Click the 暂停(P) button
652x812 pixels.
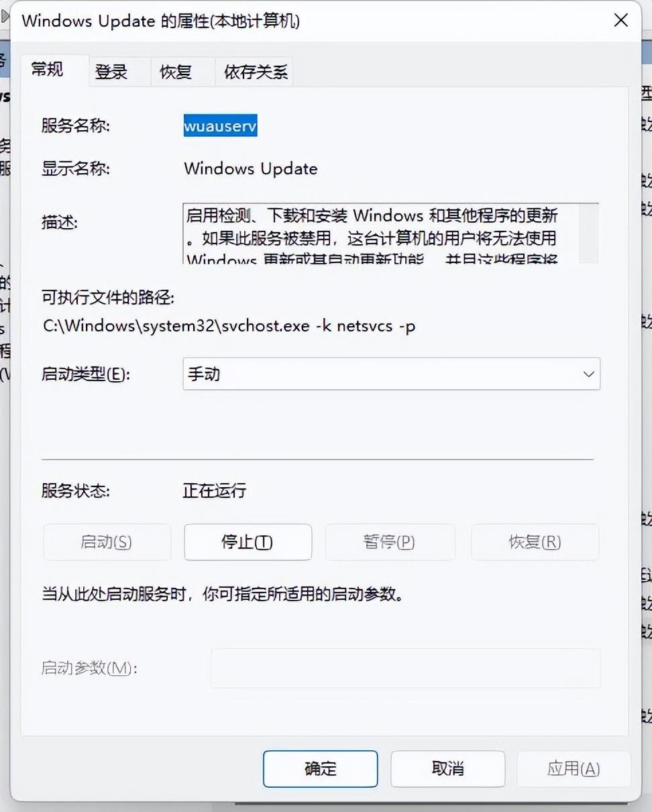pyautogui.click(x=390, y=542)
